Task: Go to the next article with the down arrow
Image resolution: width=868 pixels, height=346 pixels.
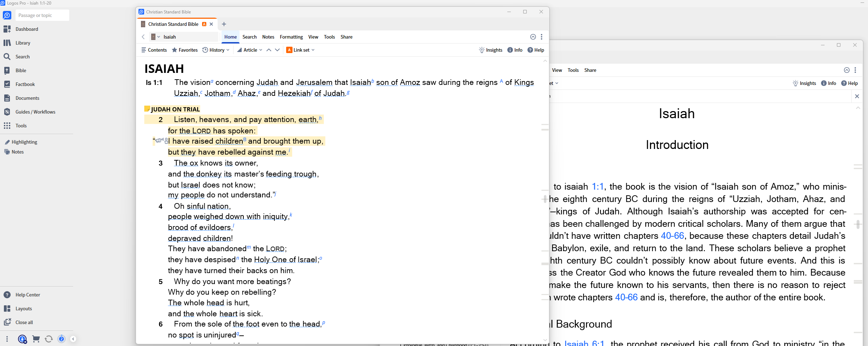Action: (x=277, y=50)
